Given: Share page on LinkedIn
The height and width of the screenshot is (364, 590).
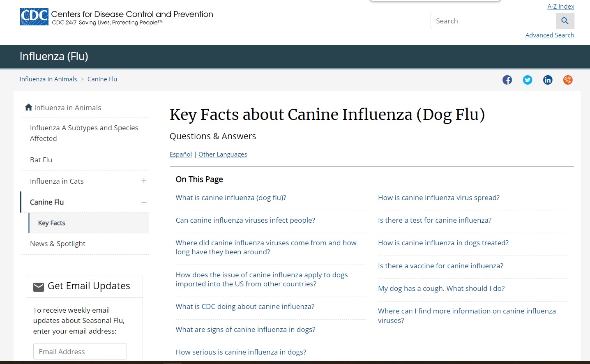Looking at the screenshot, I should click(547, 80).
